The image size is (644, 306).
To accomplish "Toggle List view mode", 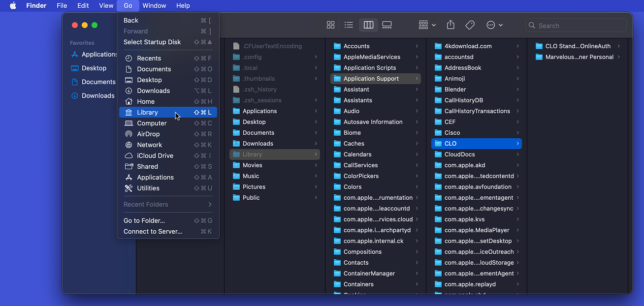I will click(x=349, y=25).
